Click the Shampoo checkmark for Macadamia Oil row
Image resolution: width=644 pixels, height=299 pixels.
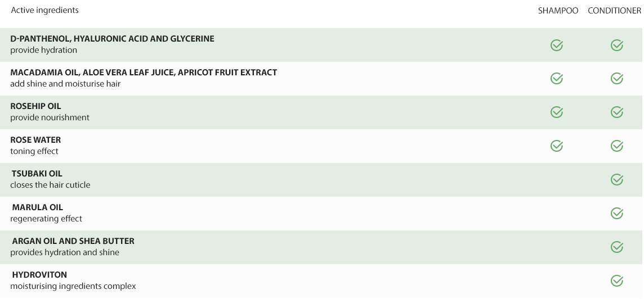(x=557, y=78)
